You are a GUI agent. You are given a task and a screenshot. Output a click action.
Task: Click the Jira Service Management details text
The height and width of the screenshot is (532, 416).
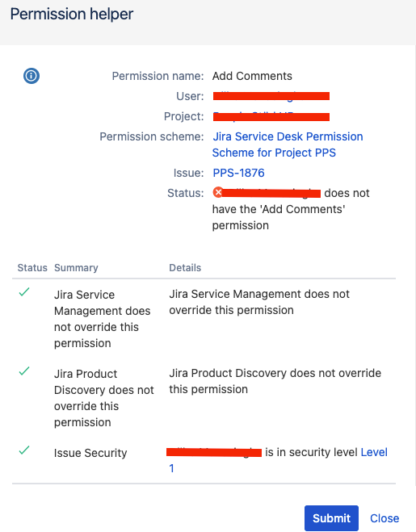[x=259, y=302]
